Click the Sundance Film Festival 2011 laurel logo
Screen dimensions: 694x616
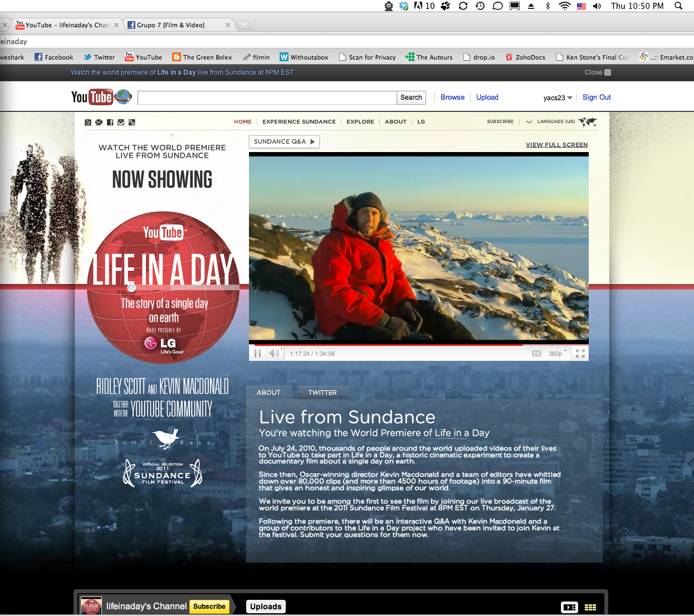pyautogui.click(x=163, y=473)
